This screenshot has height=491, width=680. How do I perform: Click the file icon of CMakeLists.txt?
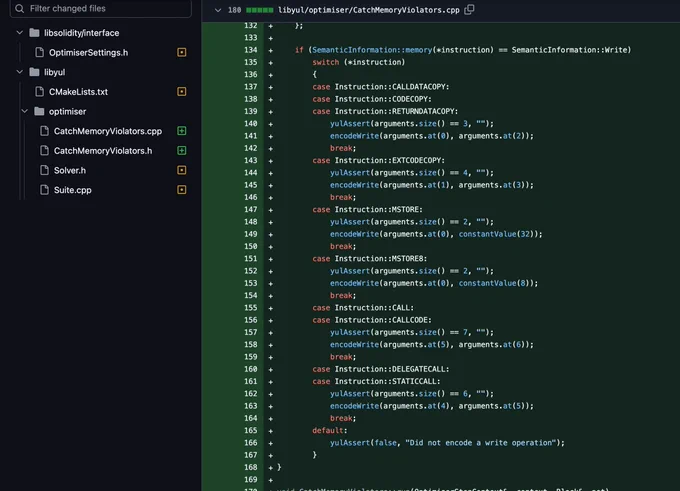39,92
